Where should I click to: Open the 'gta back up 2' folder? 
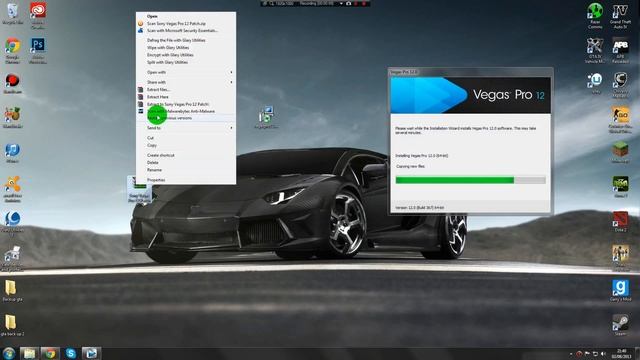[x=11, y=325]
